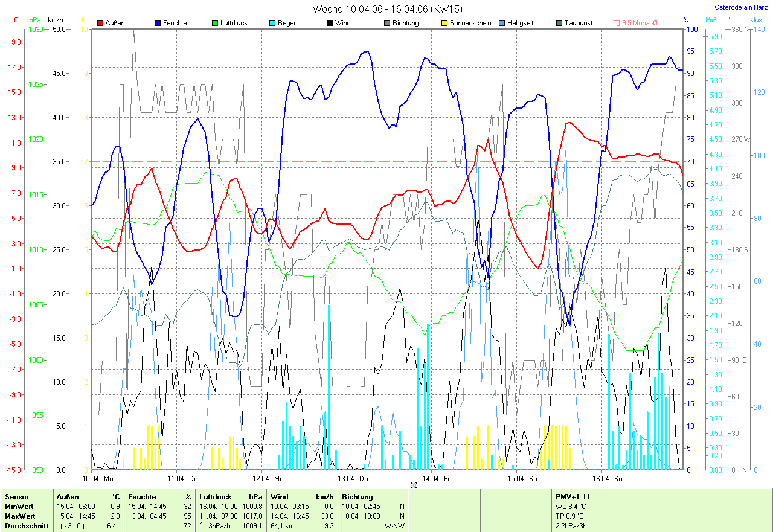
Task: Click the PMV+1:11 header cell
Action: tap(574, 497)
